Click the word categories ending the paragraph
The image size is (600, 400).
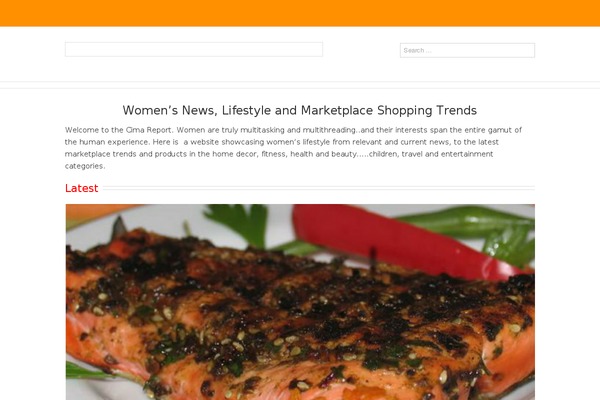[84, 166]
